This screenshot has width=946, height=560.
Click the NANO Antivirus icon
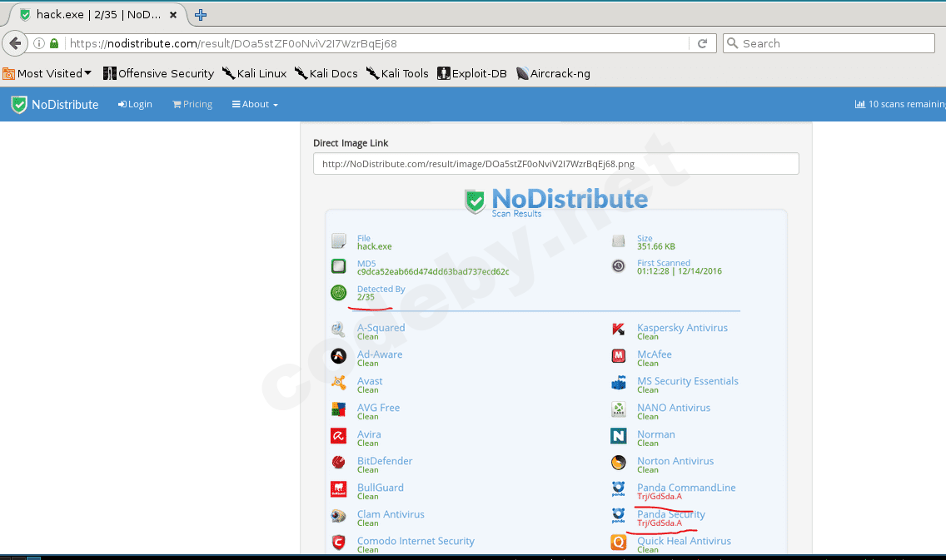click(619, 409)
